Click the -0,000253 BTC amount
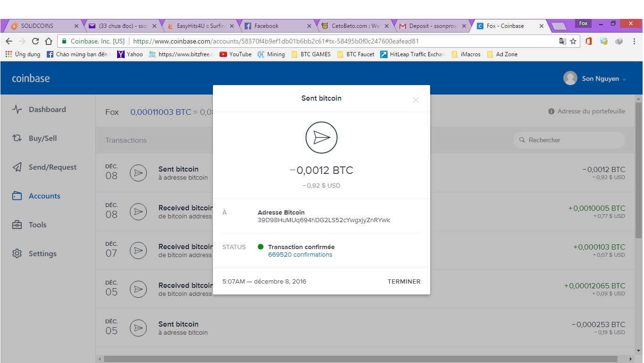Viewport: 644px width, 363px height. pos(598,325)
